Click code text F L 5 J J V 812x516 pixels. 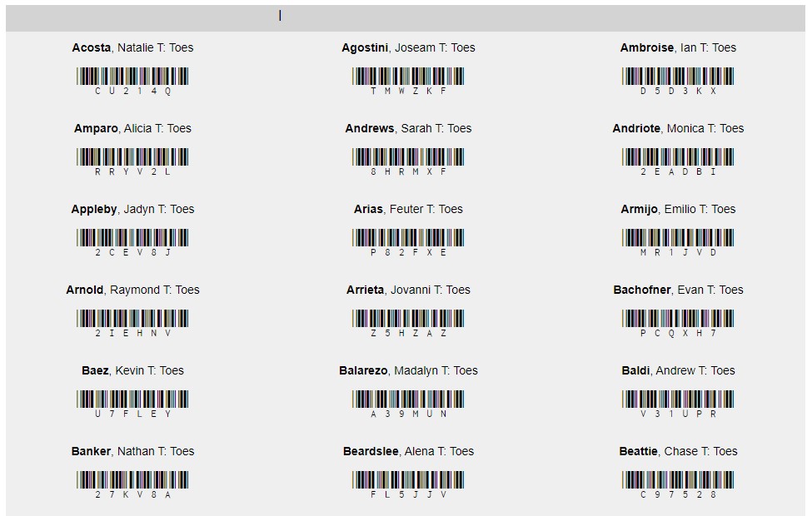coord(408,495)
